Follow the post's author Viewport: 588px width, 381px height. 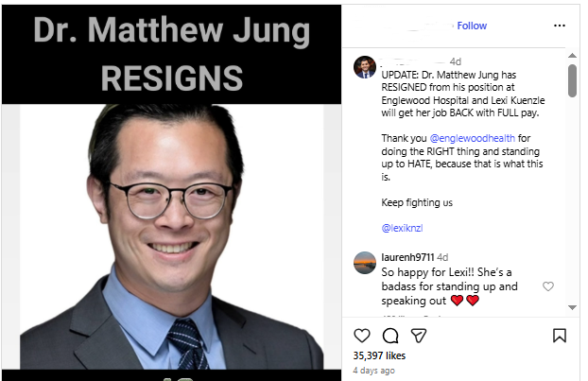472,26
